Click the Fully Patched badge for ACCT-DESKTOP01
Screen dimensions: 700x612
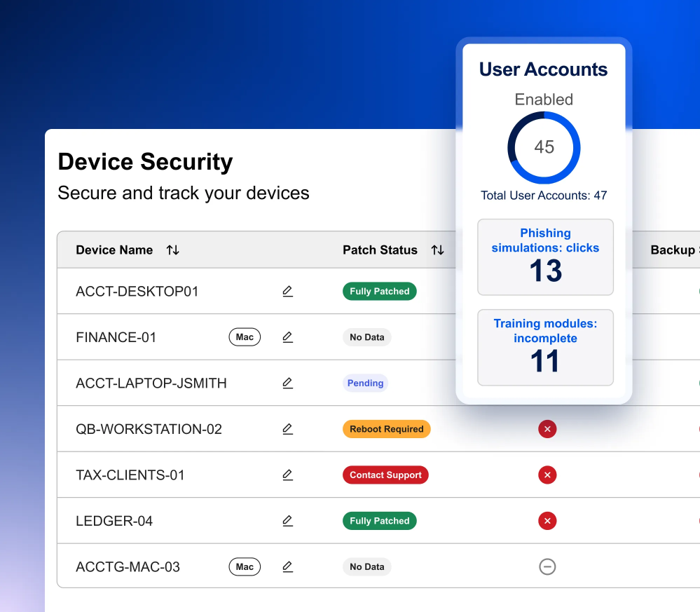pos(379,291)
